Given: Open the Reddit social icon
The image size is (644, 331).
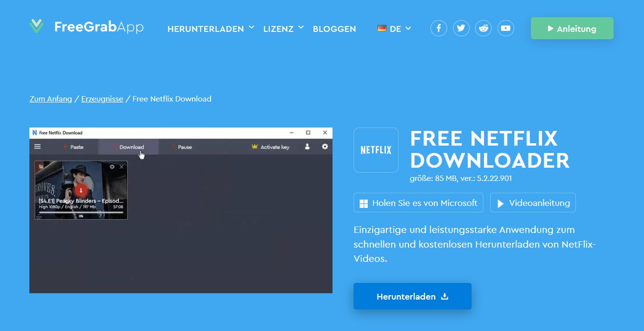Looking at the screenshot, I should pyautogui.click(x=483, y=28).
